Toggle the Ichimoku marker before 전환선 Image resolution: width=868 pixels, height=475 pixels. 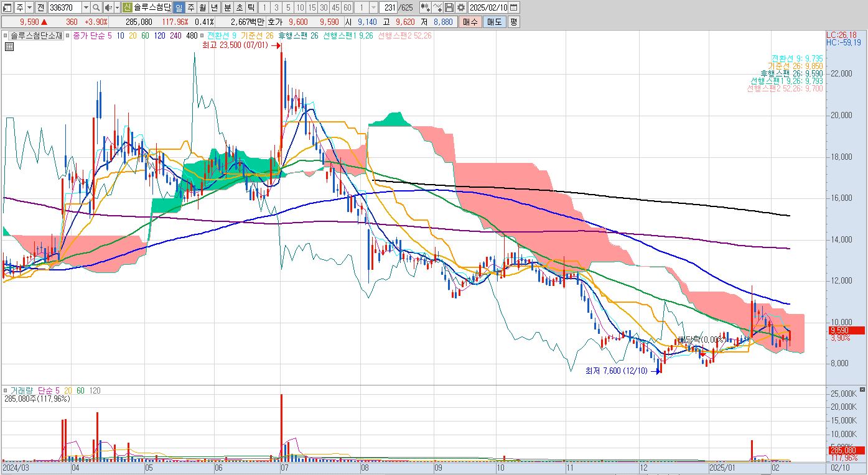pyautogui.click(x=202, y=36)
